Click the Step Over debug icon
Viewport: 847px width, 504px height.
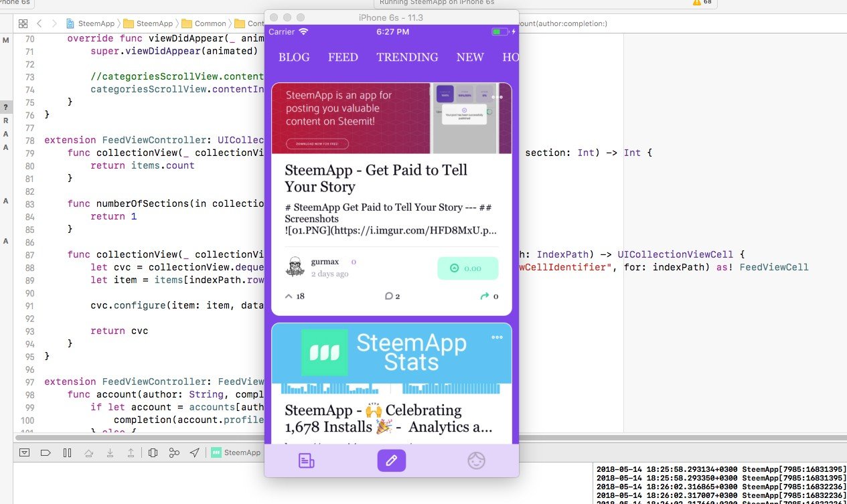pyautogui.click(x=88, y=452)
